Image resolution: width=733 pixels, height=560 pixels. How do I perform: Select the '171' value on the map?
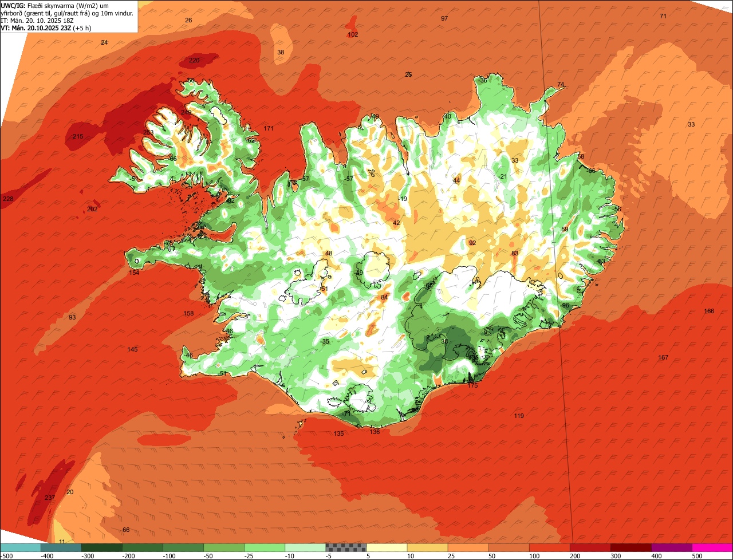[x=269, y=128]
